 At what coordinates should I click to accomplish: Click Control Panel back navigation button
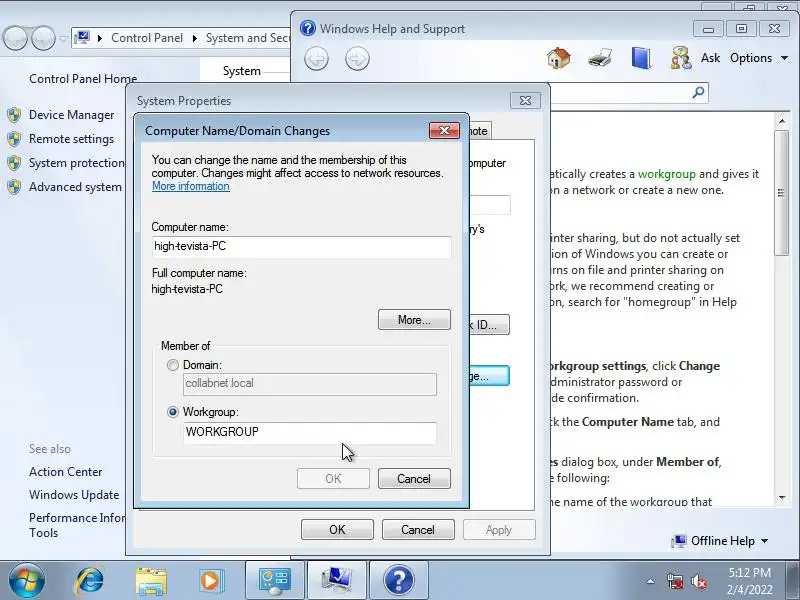coord(15,38)
